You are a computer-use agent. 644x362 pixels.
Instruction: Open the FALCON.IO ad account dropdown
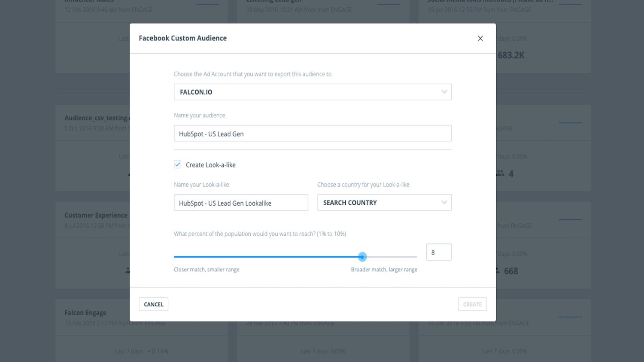313,91
